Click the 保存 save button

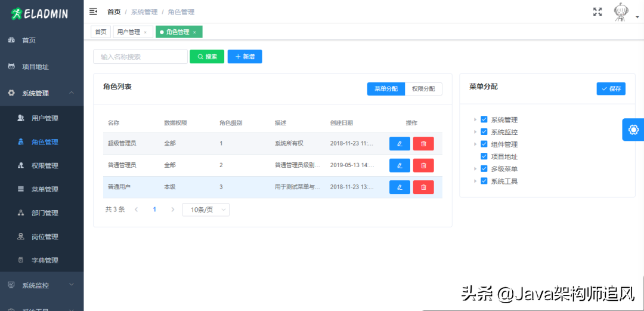[611, 89]
